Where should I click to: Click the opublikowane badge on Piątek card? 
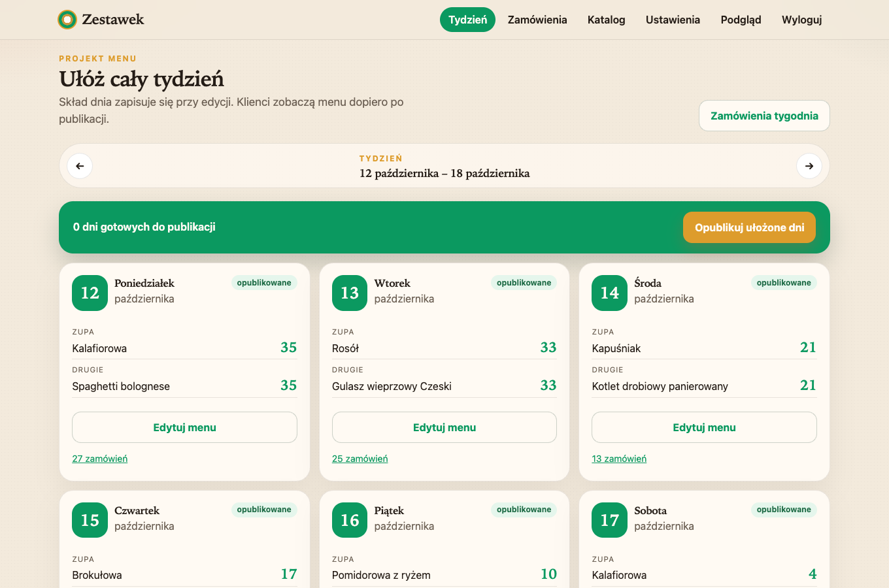tap(524, 510)
